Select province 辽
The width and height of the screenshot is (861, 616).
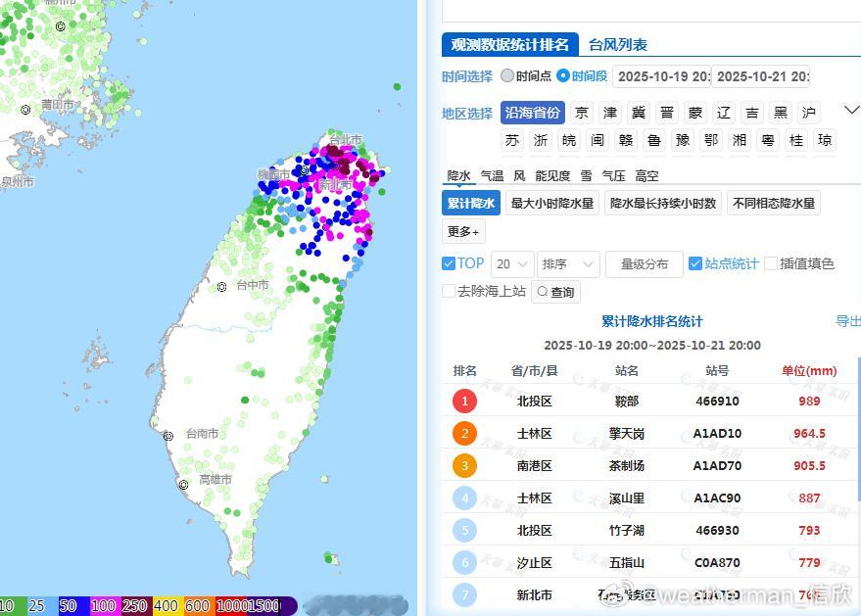click(724, 113)
